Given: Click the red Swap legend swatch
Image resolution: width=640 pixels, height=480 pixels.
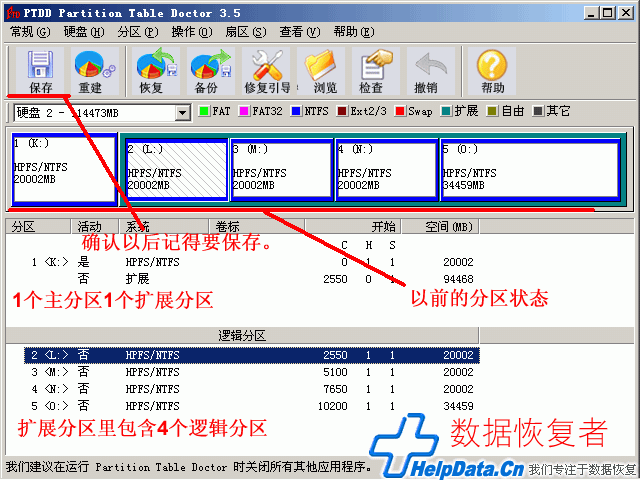Looking at the screenshot, I should coord(400,111).
